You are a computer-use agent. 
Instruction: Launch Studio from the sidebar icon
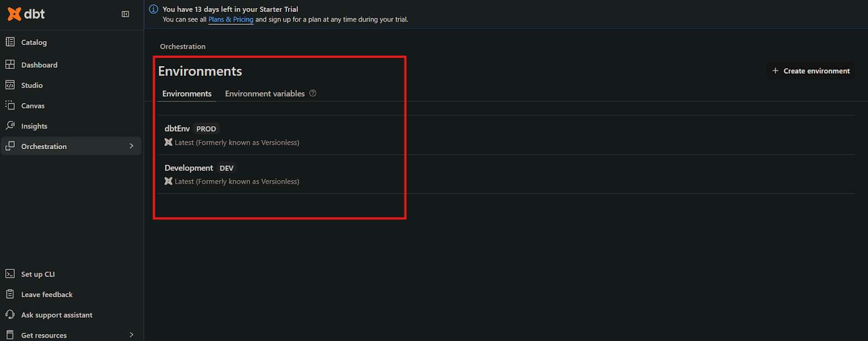point(10,85)
